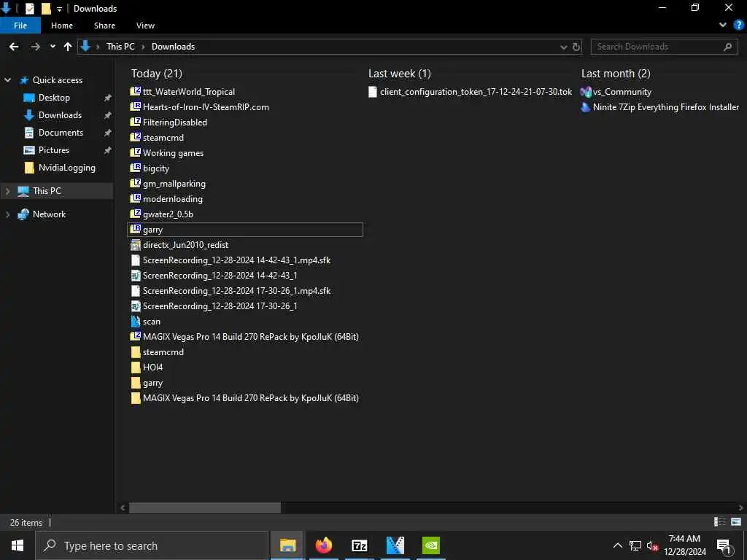Screen dimensions: 747x560
Task: Select modernloading archive icon
Action: pyautogui.click(x=135, y=198)
